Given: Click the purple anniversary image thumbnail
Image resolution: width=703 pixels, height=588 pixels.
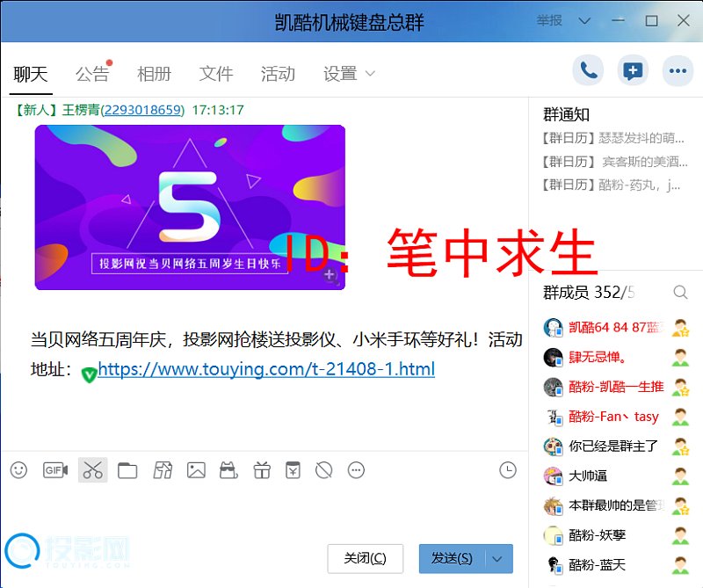Looking at the screenshot, I should point(190,207).
